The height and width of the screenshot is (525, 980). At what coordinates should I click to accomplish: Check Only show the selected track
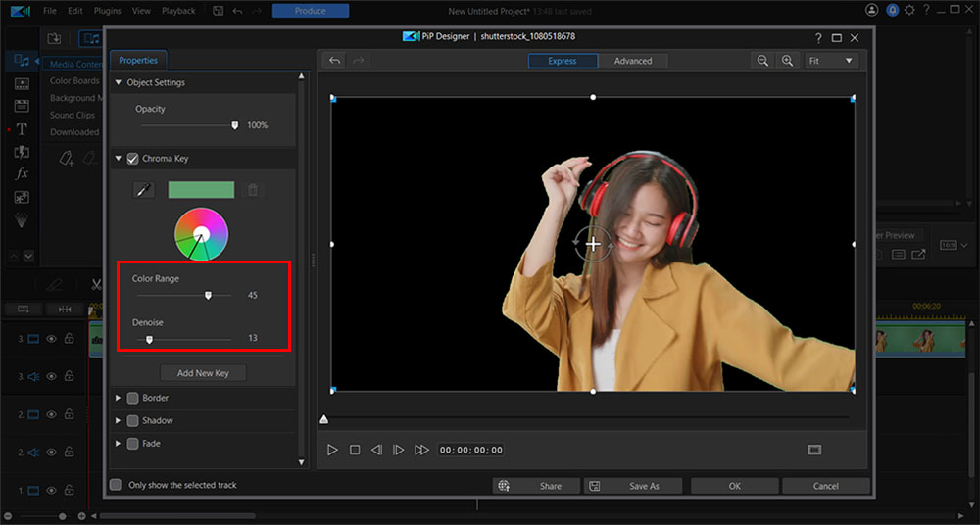tap(116, 485)
